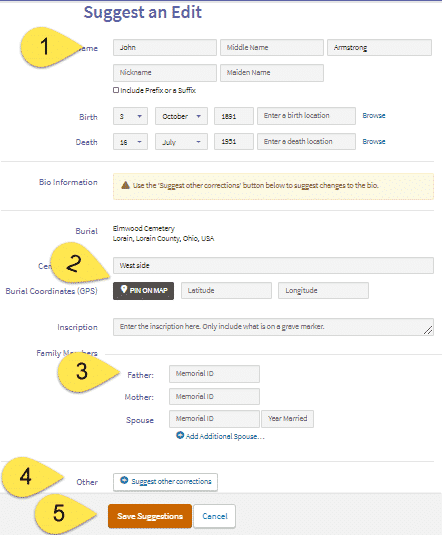Click the Middle Name input field
442x535 pixels.
pyautogui.click(x=272, y=47)
